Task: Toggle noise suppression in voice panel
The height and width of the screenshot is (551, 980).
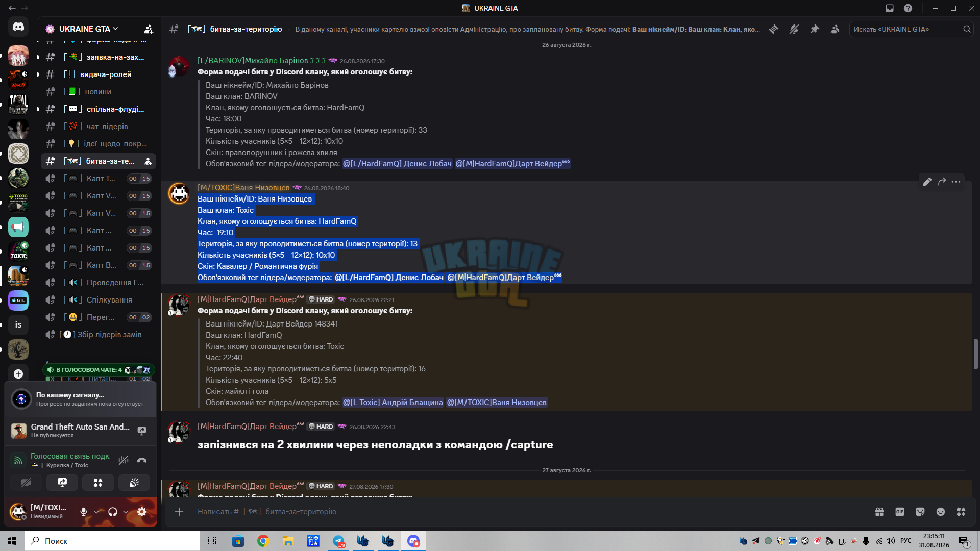Action: click(x=124, y=460)
